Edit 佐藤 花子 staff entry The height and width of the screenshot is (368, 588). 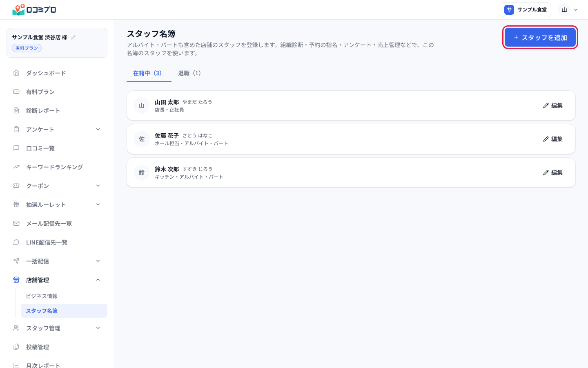[x=553, y=139]
